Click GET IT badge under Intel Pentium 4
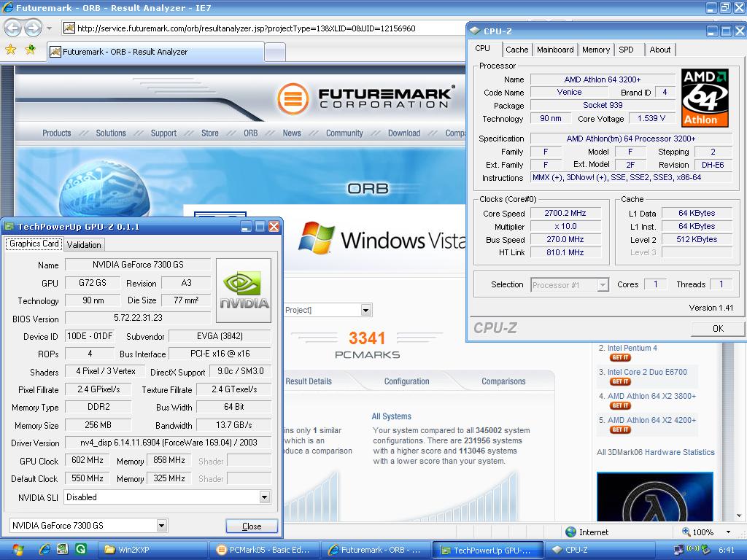This screenshot has width=747, height=560. [x=620, y=357]
